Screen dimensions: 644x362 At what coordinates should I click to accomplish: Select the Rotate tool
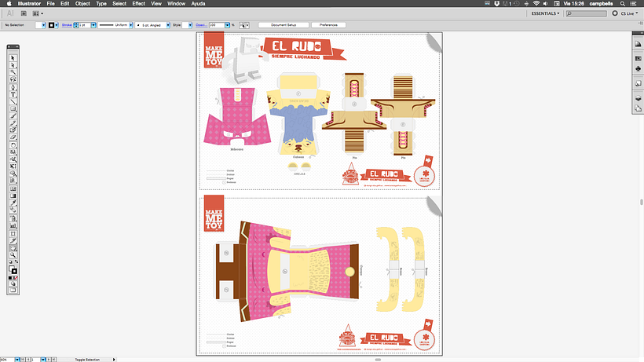(13, 145)
